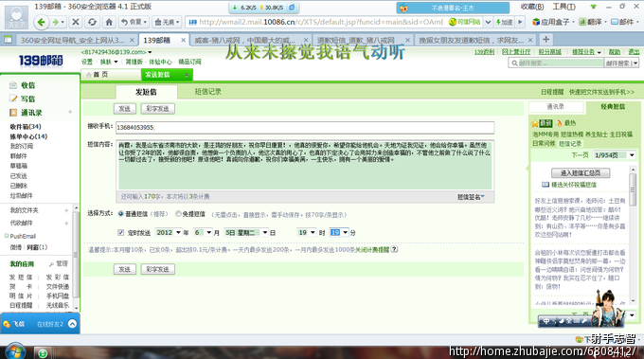Open 账单中心(14) in the sidebar
Screen dimensions: 644x359
click(x=28, y=136)
